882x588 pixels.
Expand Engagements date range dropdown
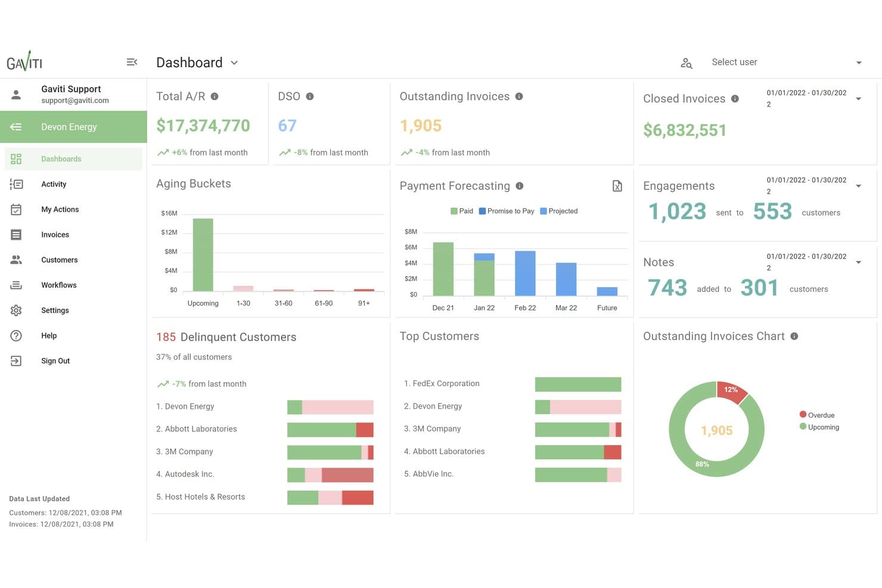(858, 186)
